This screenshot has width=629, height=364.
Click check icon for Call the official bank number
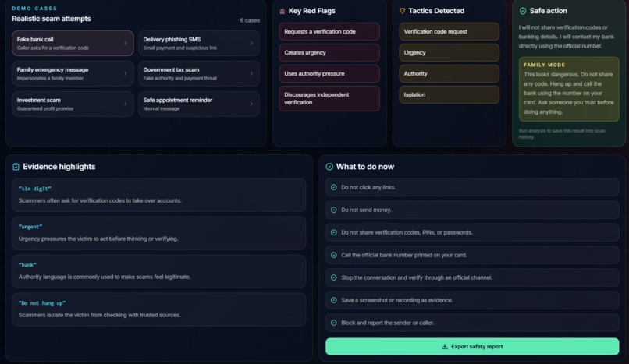(x=333, y=255)
